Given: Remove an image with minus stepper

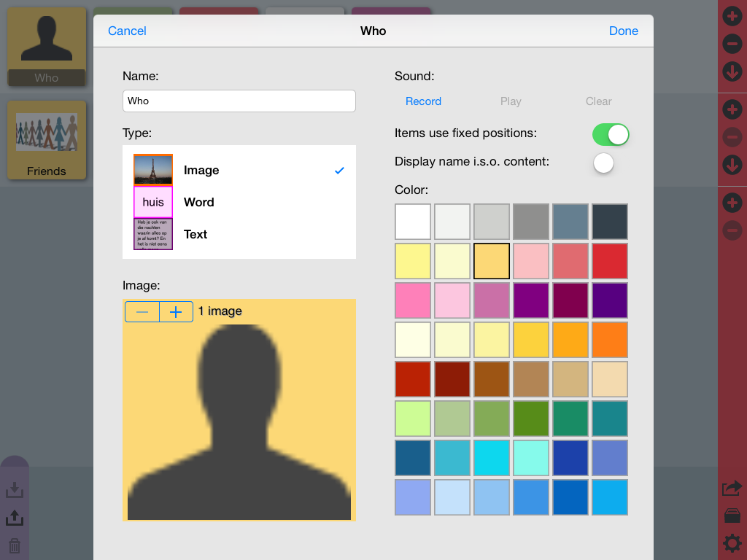Looking at the screenshot, I should (x=142, y=312).
